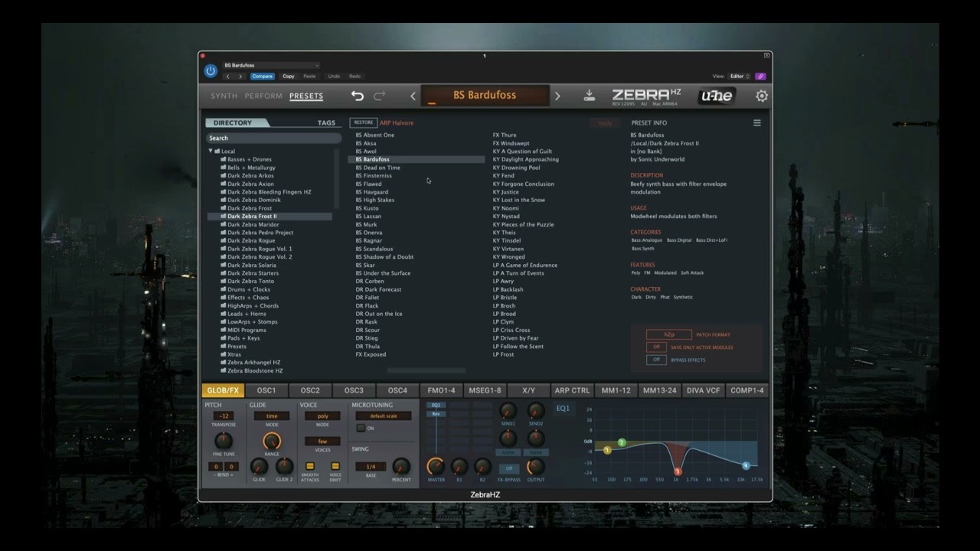Click the Transpose value -12 field

tap(224, 416)
